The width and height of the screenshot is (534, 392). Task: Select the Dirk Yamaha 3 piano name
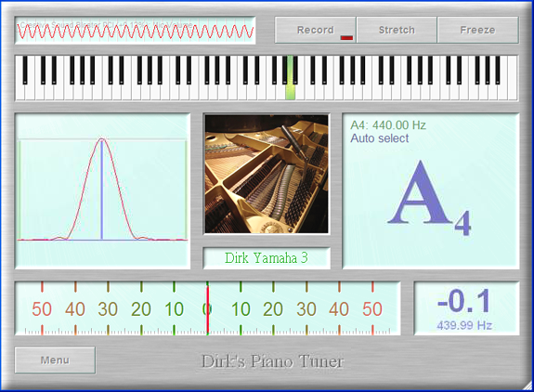click(267, 258)
